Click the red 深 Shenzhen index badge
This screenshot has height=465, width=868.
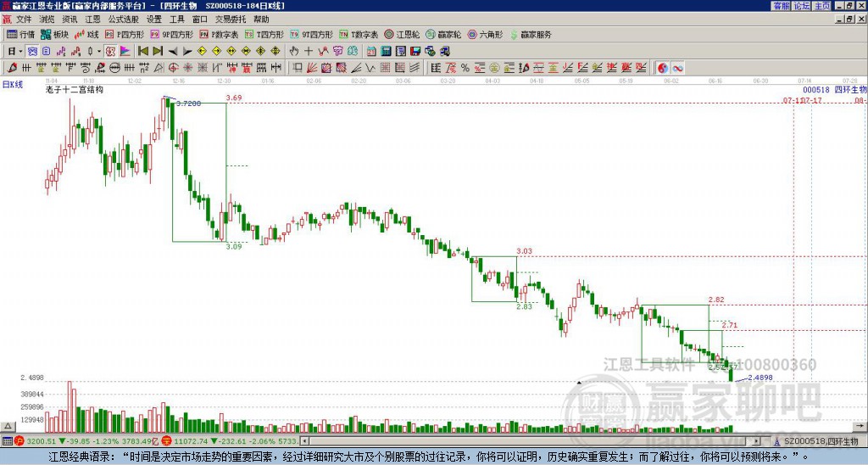167,441
